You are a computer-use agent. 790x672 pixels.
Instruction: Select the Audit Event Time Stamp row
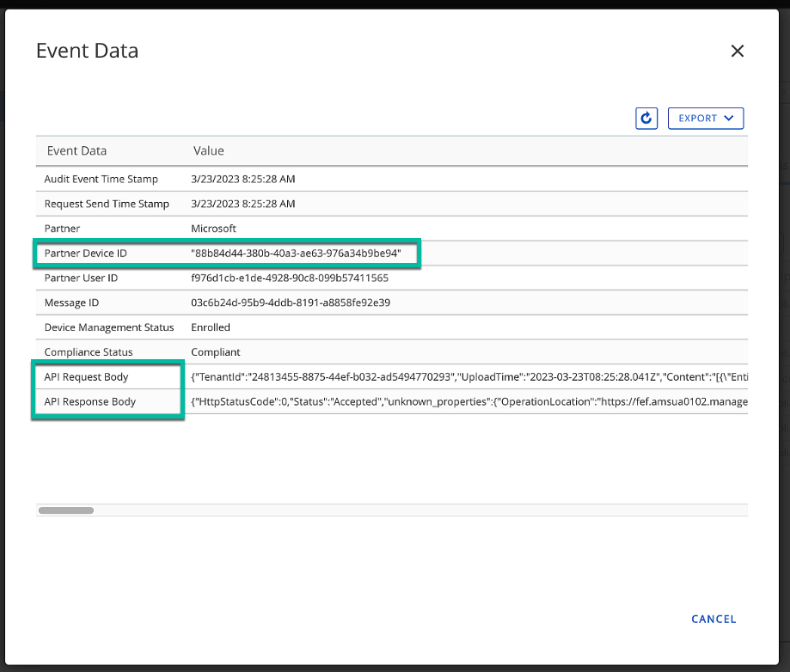(x=101, y=180)
